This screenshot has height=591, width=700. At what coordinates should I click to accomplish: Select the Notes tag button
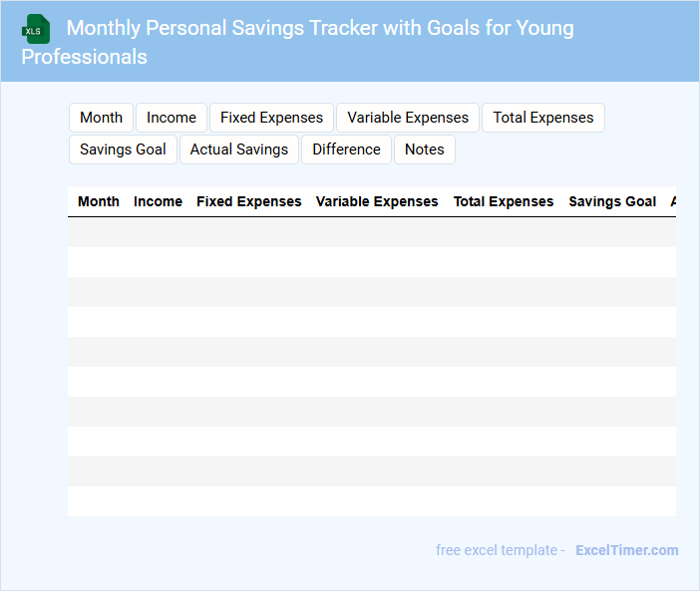[425, 149]
